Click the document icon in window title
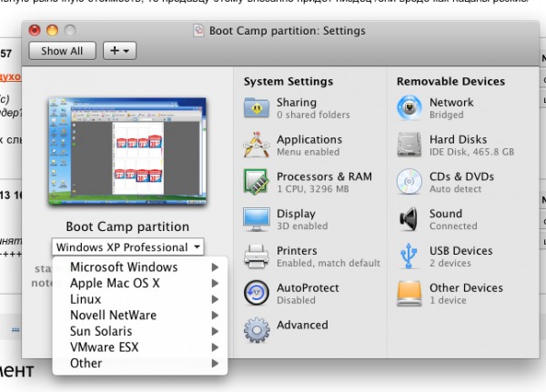546x392 pixels. pyautogui.click(x=198, y=31)
